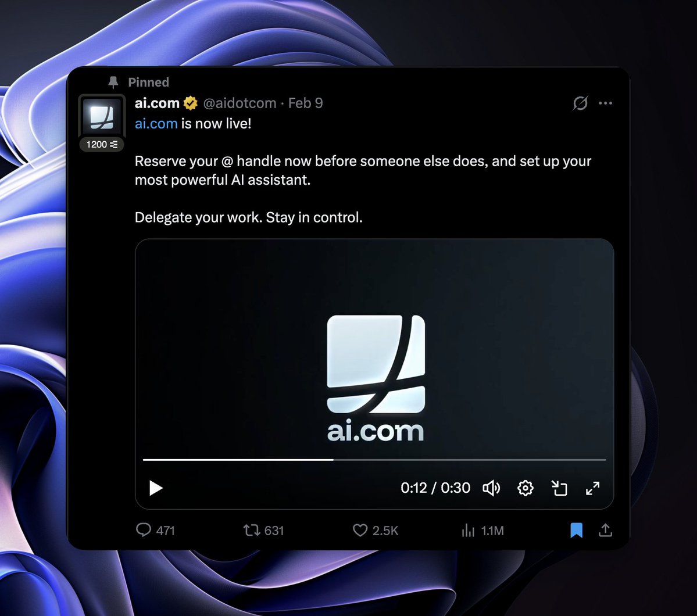Share the post via upload icon
Image resolution: width=697 pixels, height=616 pixels.
[605, 530]
